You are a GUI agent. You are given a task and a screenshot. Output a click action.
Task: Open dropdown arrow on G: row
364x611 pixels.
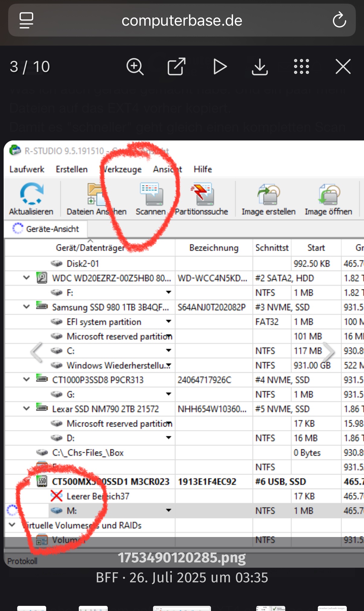click(x=169, y=394)
